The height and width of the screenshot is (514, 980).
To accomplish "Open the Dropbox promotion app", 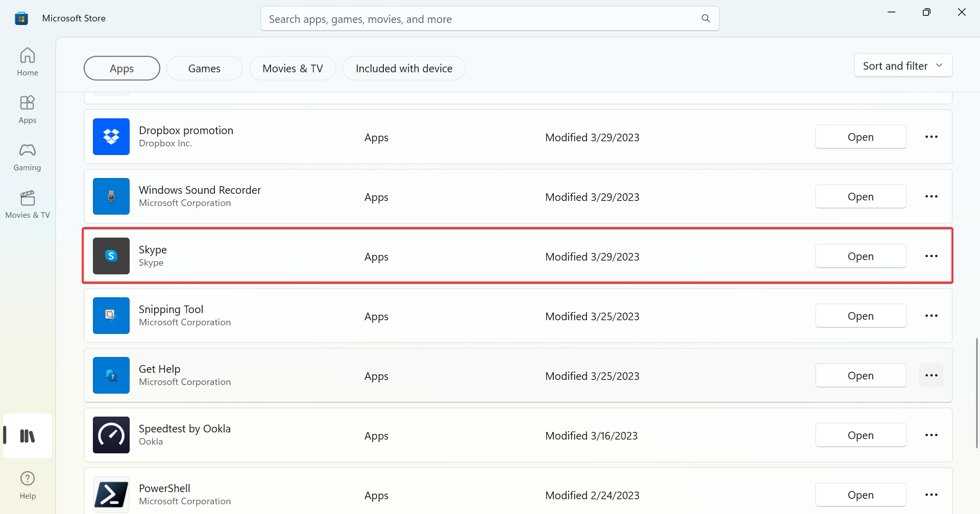I will tap(861, 137).
